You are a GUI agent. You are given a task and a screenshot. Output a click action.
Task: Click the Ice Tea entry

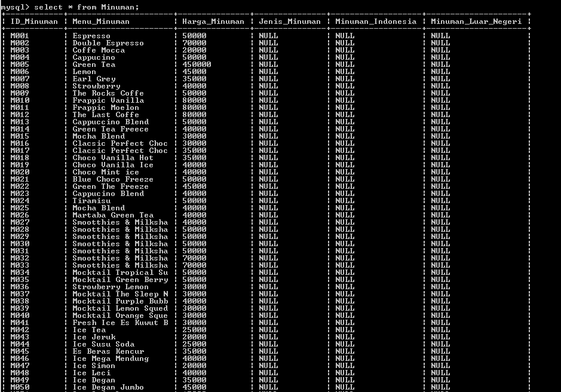click(89, 330)
